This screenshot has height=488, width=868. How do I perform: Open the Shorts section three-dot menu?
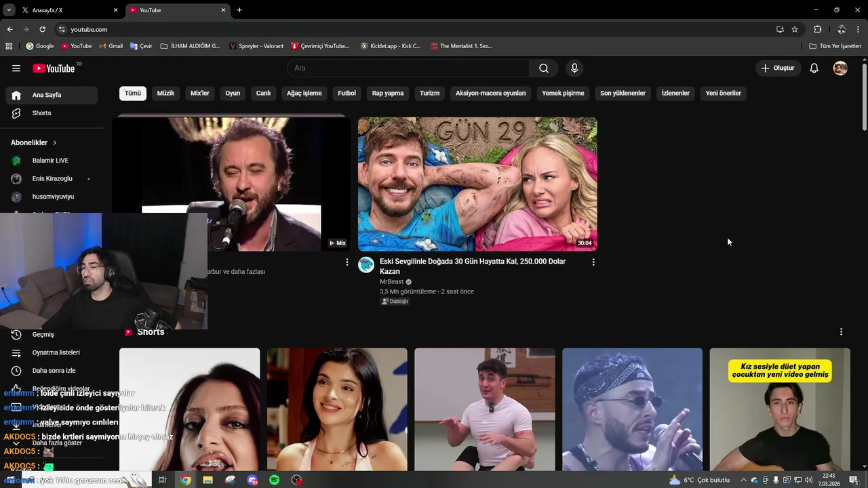click(841, 332)
